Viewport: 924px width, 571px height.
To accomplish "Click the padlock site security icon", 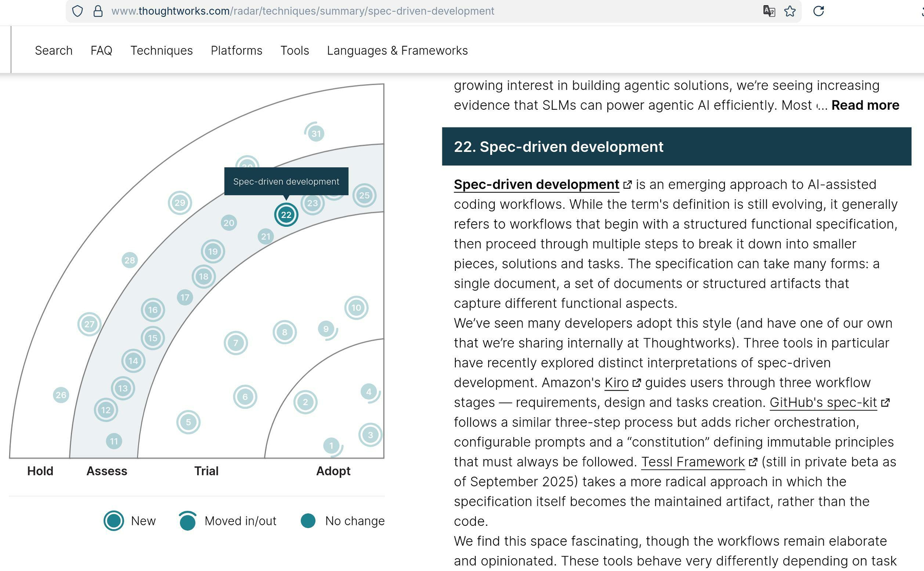I will (x=98, y=11).
